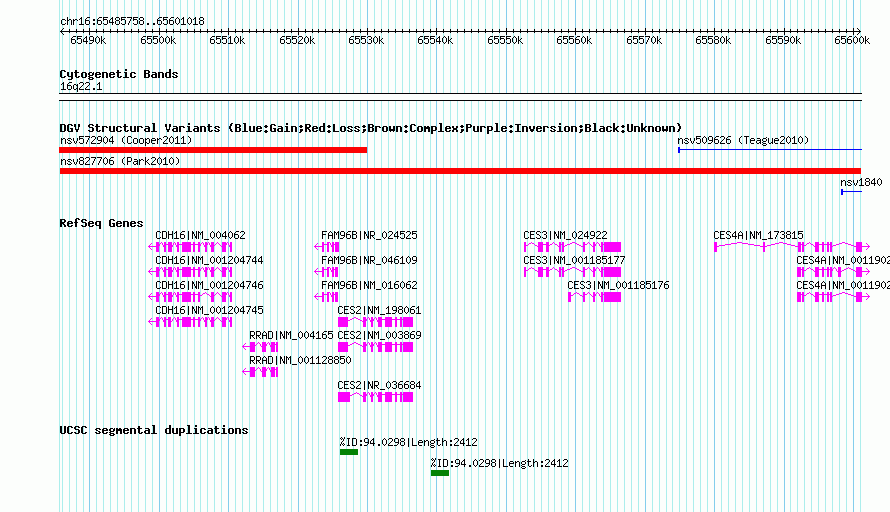This screenshot has width=890, height=512.
Task: Click the FAM96B|NM_016062 gene label
Action: click(x=369, y=285)
